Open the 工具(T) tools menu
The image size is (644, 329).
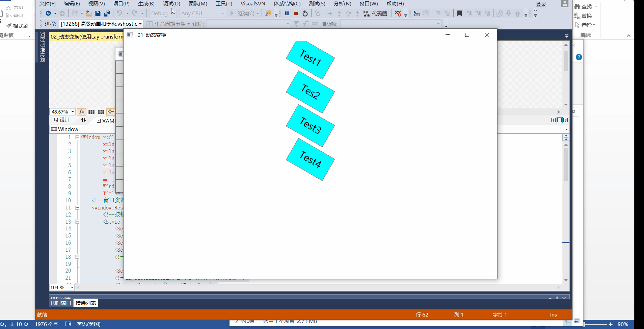pyautogui.click(x=224, y=4)
